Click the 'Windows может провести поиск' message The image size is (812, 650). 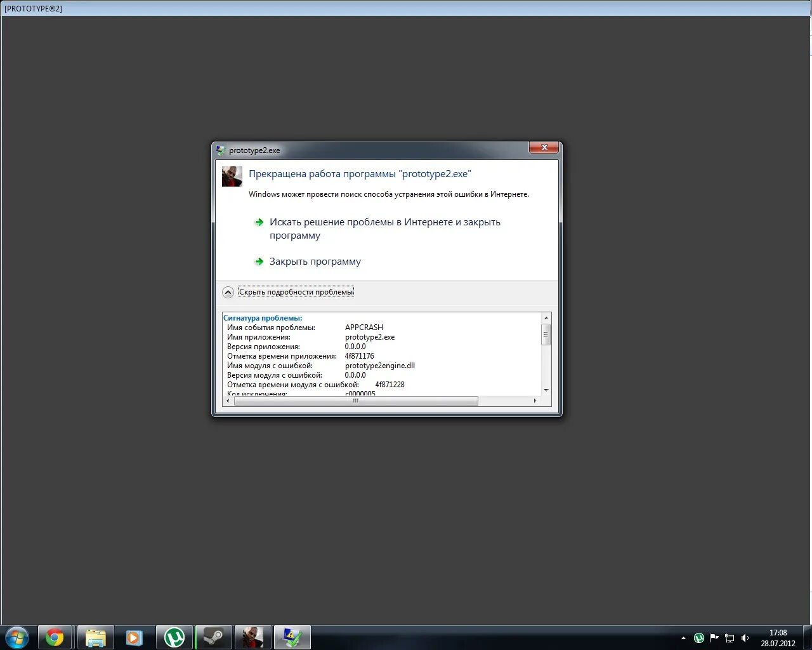[x=389, y=194]
